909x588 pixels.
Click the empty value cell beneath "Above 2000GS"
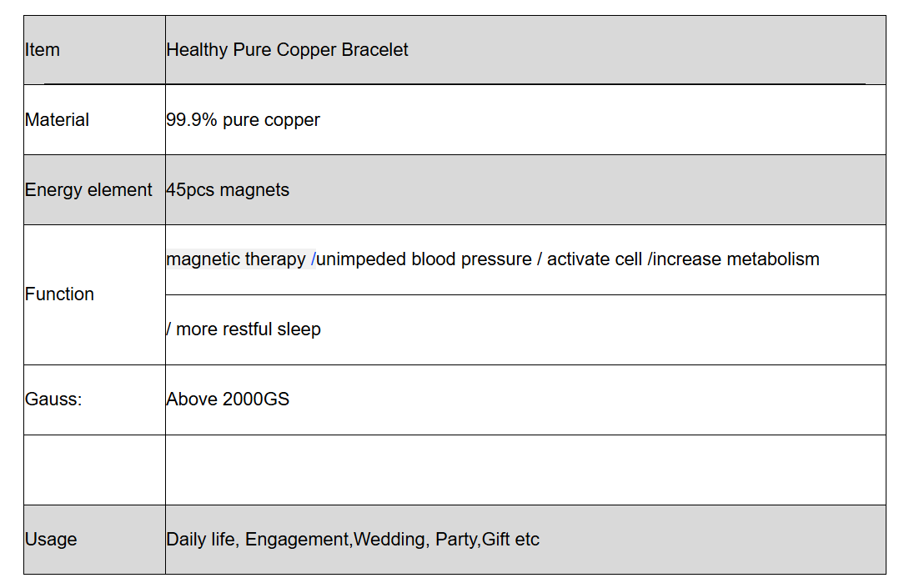pos(525,470)
